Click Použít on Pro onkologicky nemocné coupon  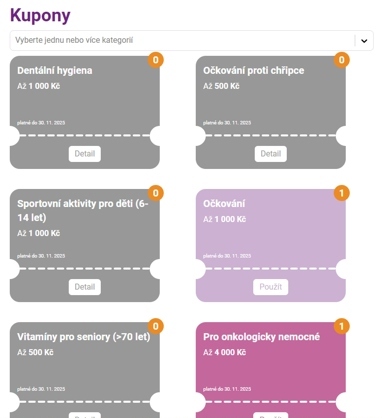tap(271, 415)
